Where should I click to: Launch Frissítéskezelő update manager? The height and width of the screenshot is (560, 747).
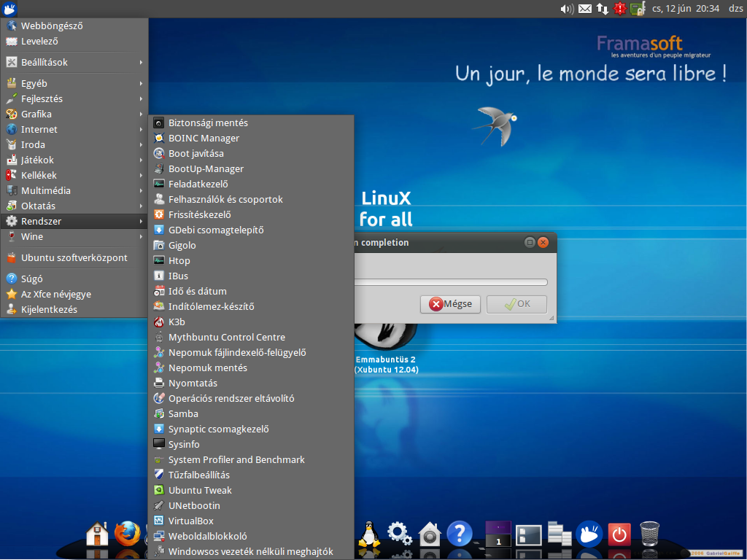click(x=251, y=214)
